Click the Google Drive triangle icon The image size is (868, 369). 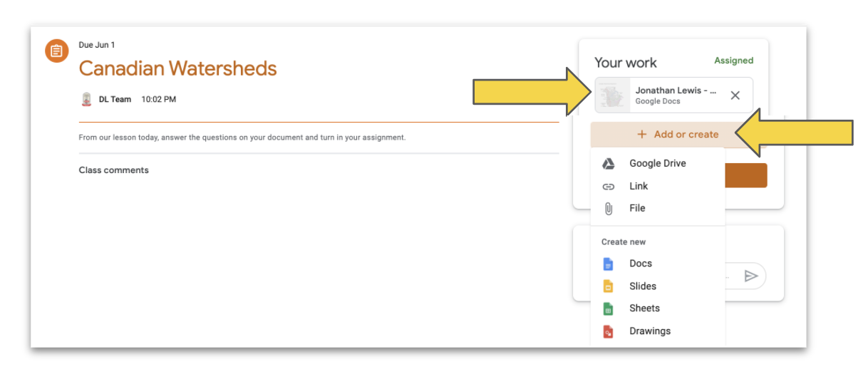pyautogui.click(x=608, y=164)
